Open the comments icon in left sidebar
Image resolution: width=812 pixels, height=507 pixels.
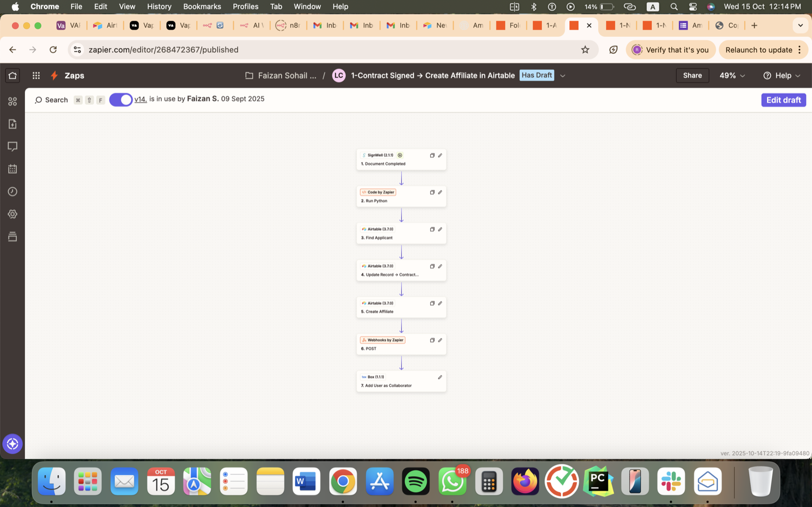click(12, 147)
